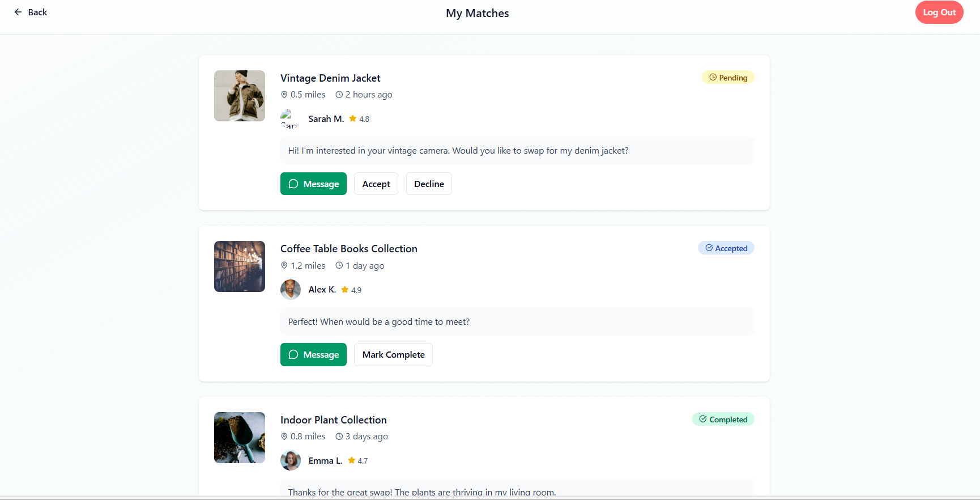Open the Indoor Plant Collection thumbnail
This screenshot has height=500, width=980.
[240, 438]
